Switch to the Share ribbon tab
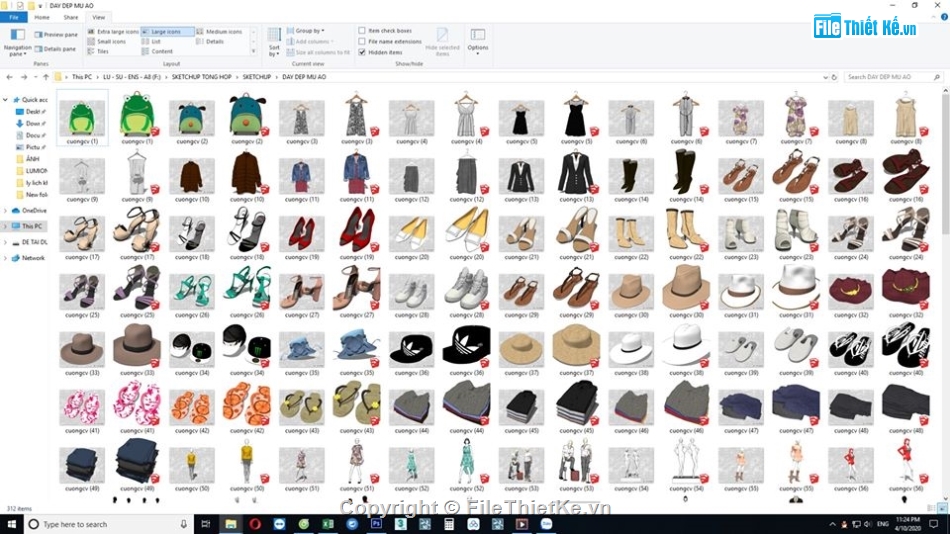 (x=71, y=17)
